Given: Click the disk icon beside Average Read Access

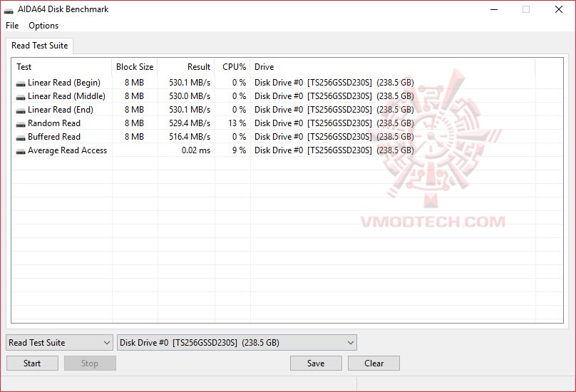Looking at the screenshot, I should (21, 152).
